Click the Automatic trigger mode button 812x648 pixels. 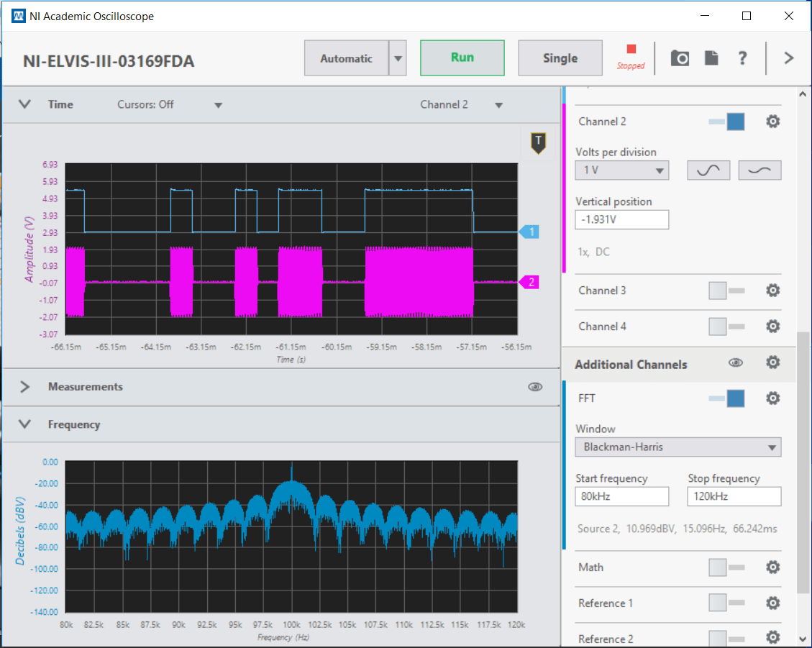click(347, 58)
